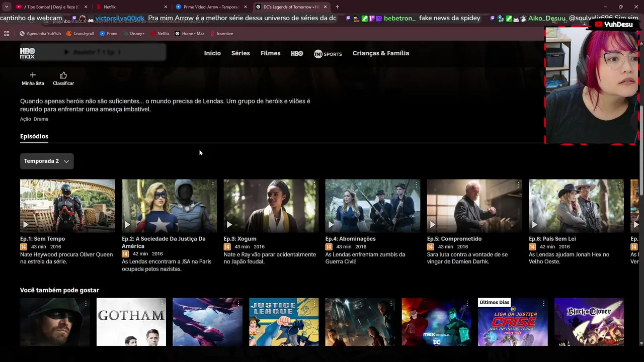The width and height of the screenshot is (644, 362).
Task: Open the Arrow recommendation poster
Action: [x=55, y=322]
